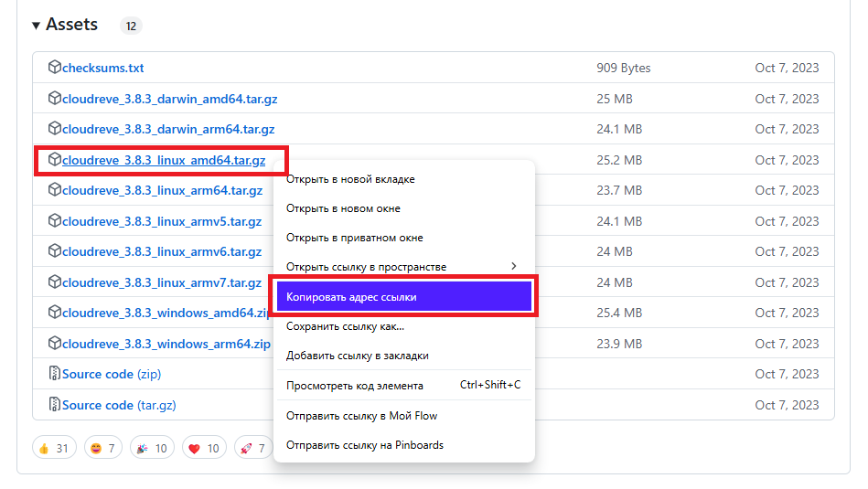Download cloudreve_3.8.3_windows_arm64.zip
The height and width of the screenshot is (489, 868).
tap(166, 344)
